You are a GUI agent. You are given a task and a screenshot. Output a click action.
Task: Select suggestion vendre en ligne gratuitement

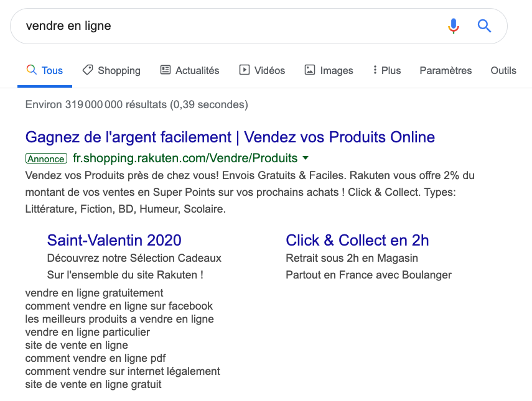94,293
